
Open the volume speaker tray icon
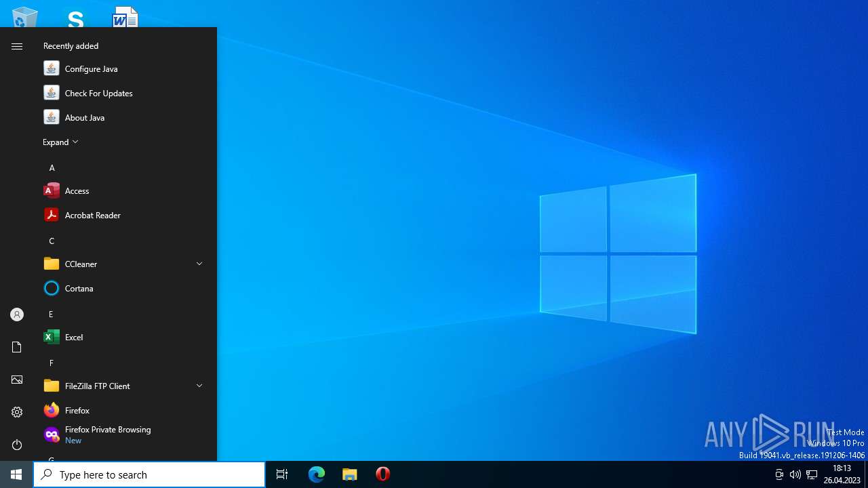pos(795,474)
